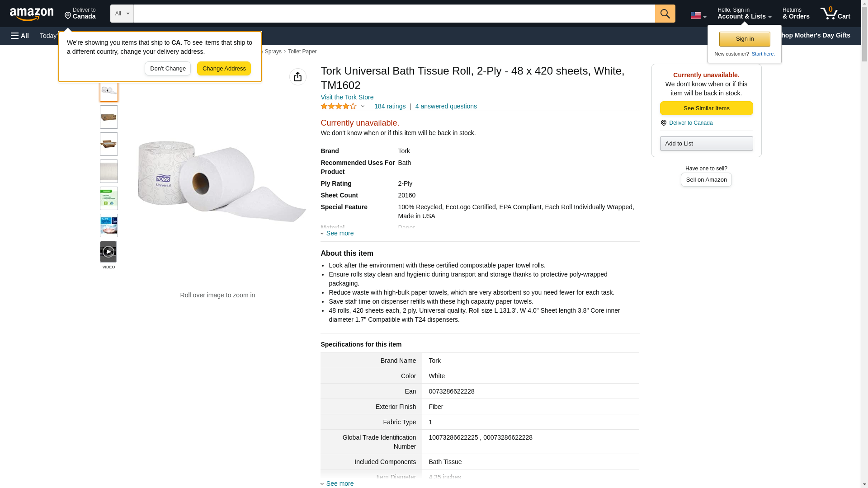Play the product video thumbnail

[108, 252]
